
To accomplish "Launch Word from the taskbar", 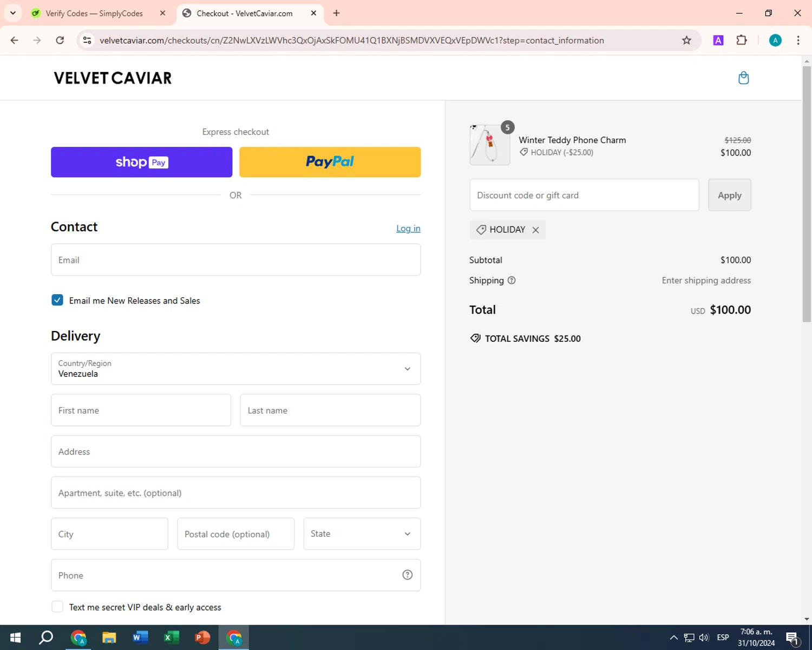I will pyautogui.click(x=140, y=638).
